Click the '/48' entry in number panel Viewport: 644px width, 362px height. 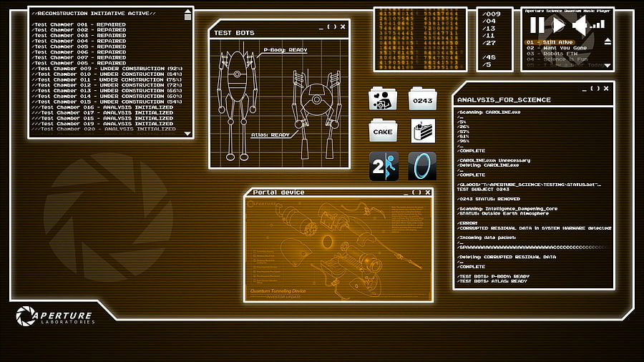[x=489, y=57]
